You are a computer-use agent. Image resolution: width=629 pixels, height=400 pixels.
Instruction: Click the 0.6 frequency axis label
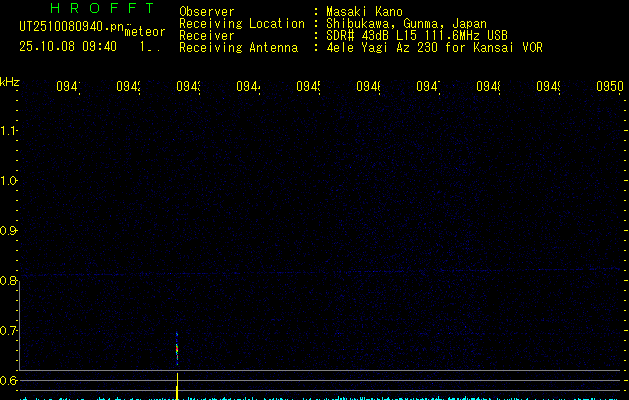[x=9, y=380]
